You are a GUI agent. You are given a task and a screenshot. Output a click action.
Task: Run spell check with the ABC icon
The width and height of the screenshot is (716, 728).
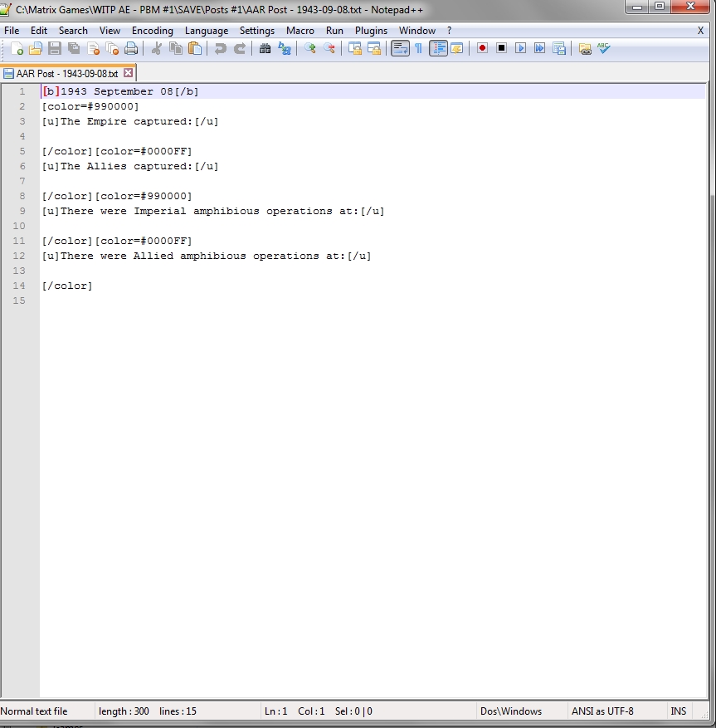point(605,48)
